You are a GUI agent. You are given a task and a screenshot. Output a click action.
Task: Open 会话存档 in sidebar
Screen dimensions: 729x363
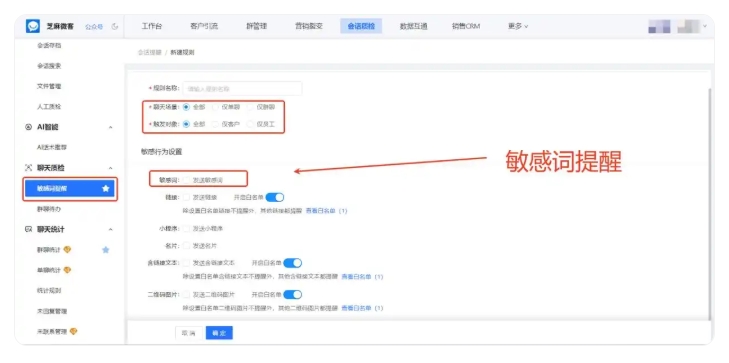[x=49, y=46]
